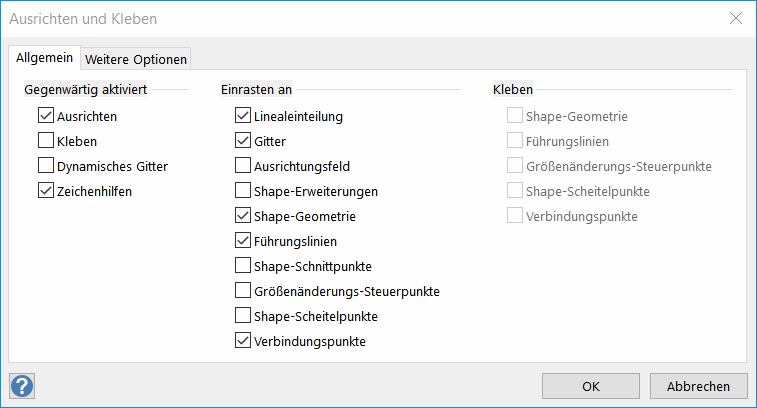Switch to the Weitere Optionen tab
The height and width of the screenshot is (408, 757).
pyautogui.click(x=135, y=59)
